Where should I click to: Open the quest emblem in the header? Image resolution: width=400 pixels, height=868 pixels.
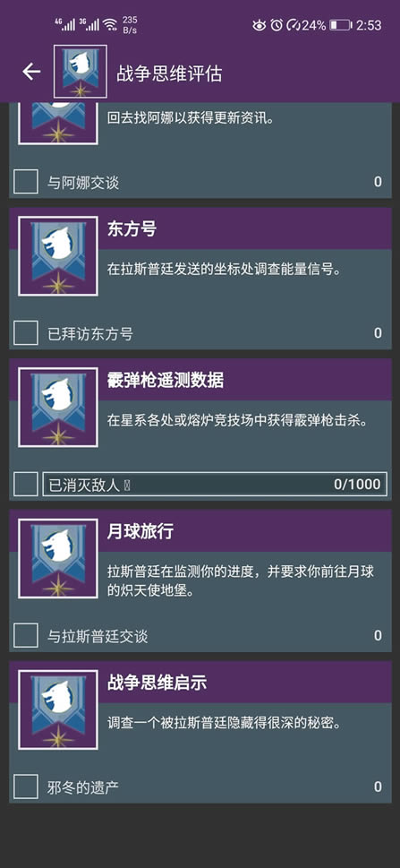click(x=80, y=72)
